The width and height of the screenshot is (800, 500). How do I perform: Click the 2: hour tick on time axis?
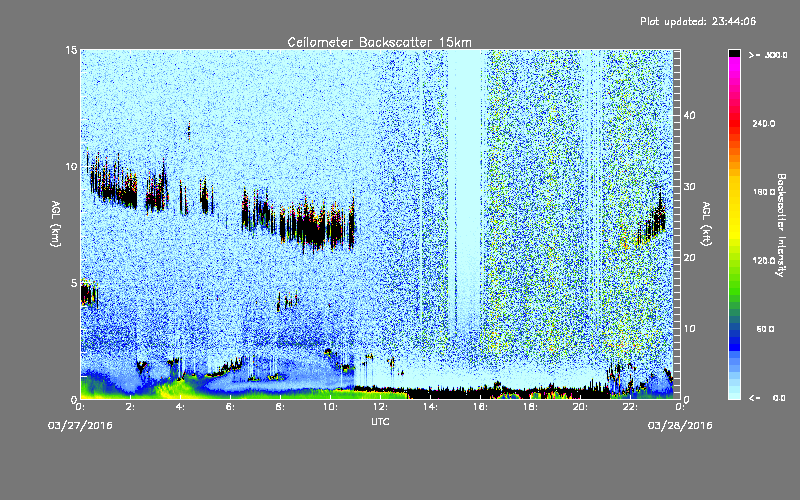tap(131, 407)
